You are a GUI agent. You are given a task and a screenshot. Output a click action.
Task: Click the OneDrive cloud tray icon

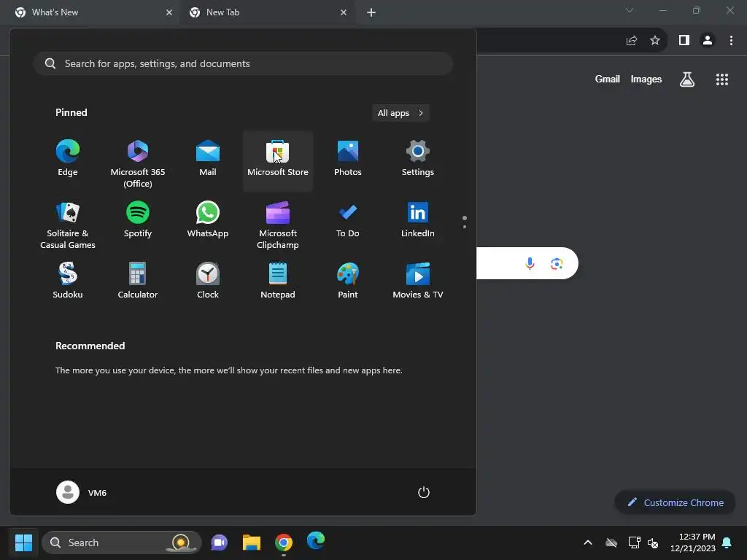(611, 542)
